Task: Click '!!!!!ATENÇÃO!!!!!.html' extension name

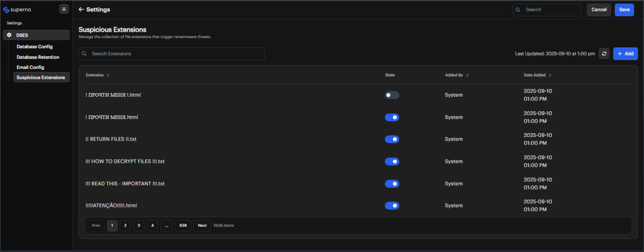Action: (x=111, y=205)
